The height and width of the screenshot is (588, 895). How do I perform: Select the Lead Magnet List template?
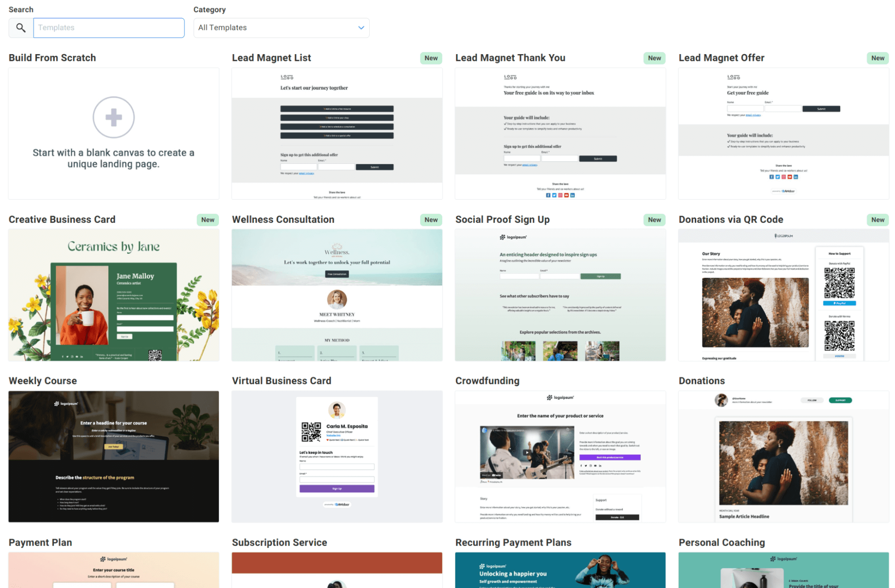coord(337,133)
